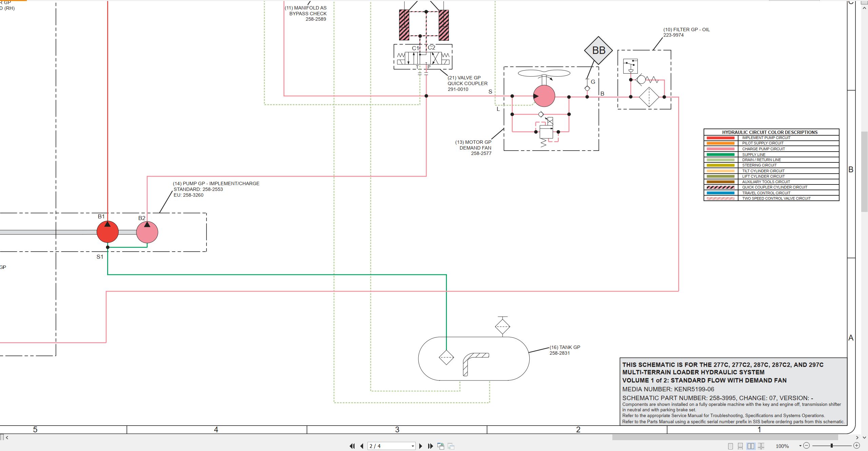Click the Supply Line green swatch
Screen dimensions: 868x451
click(x=721, y=155)
